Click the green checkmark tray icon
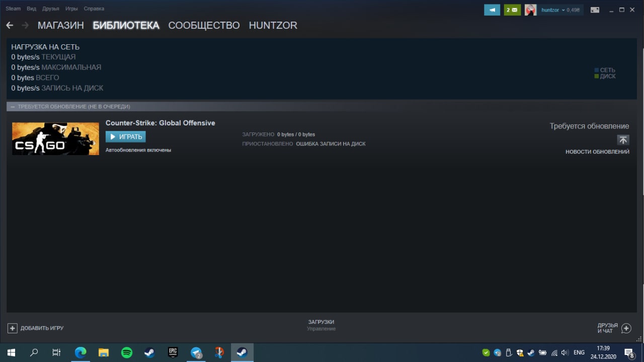This screenshot has height=362, width=644. pyautogui.click(x=486, y=353)
